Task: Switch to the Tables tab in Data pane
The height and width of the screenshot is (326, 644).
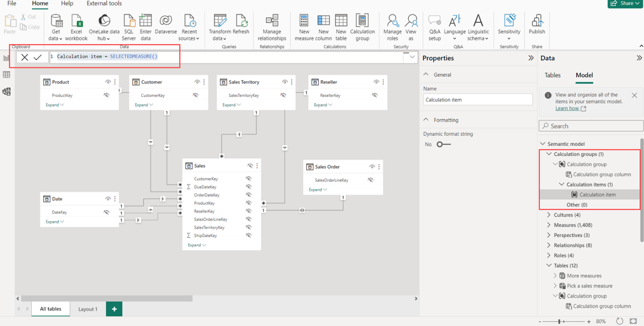Action: [552, 75]
